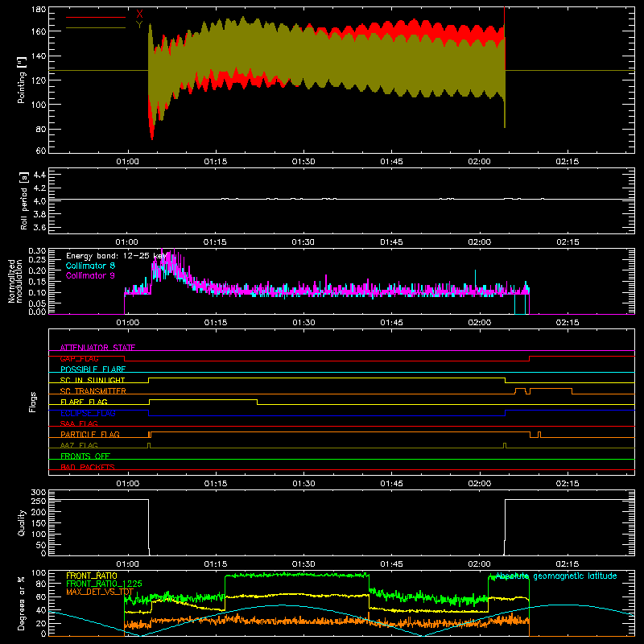Click the '180' tick on Pointing axis
Viewport: 644px width, 644px height.
(39, 10)
